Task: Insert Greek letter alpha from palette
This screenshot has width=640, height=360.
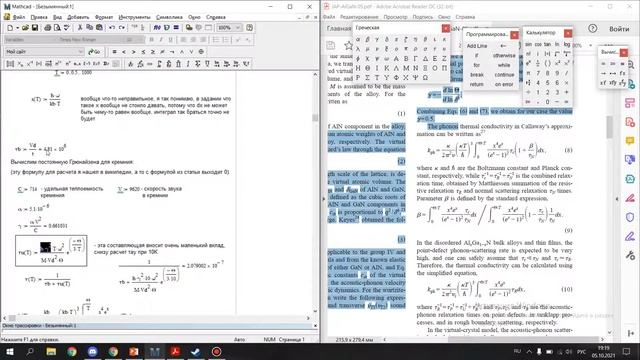Action: pos(358,40)
